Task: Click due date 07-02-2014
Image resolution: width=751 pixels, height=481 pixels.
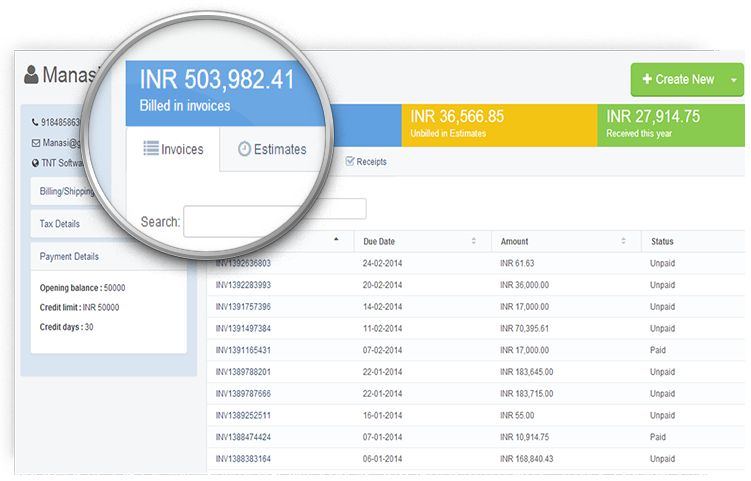Action: click(x=382, y=350)
